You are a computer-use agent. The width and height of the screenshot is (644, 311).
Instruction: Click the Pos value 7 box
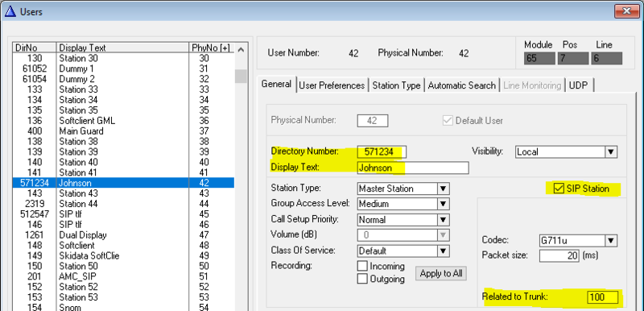coord(573,58)
